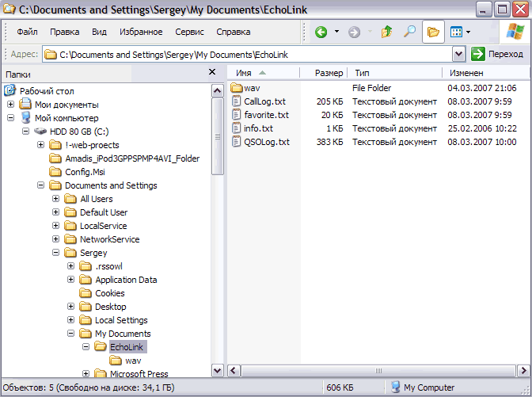The image size is (532, 397).
Task: Collapse Мой компьютер tree node
Action: click(x=10, y=118)
